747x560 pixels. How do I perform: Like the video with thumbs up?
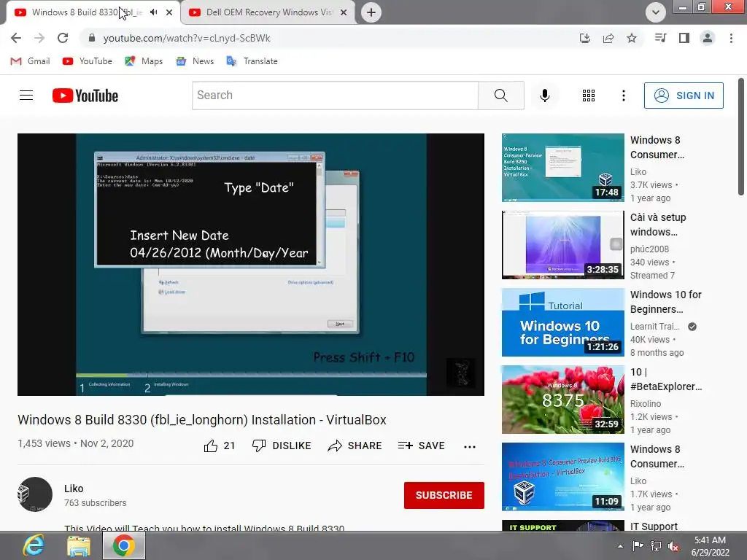(x=219, y=446)
